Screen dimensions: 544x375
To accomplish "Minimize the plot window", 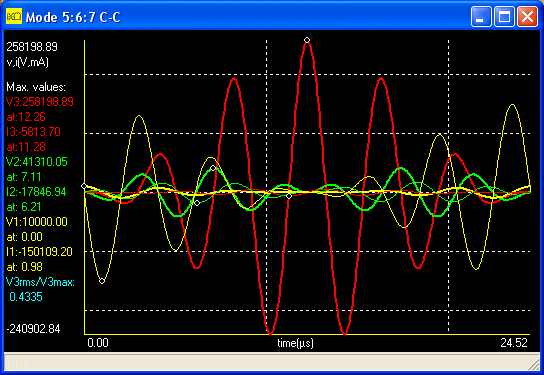I will tap(481, 17).
